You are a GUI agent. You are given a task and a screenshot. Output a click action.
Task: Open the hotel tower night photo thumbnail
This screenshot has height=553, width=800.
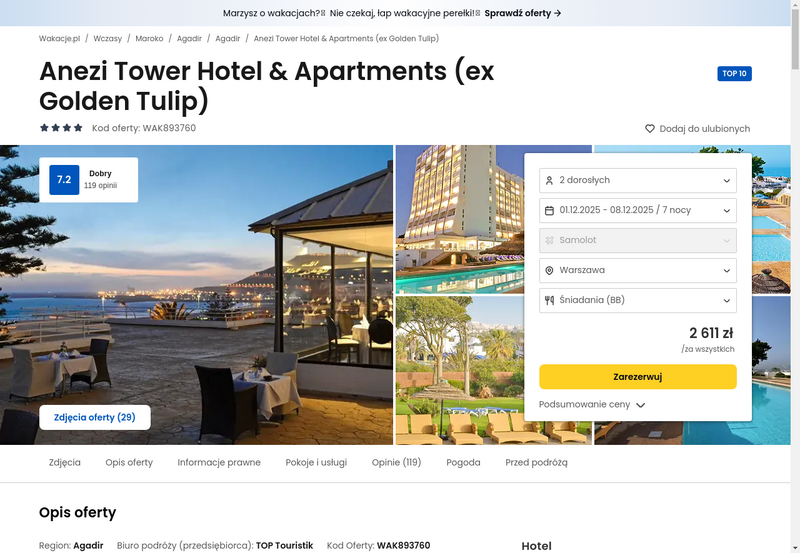460,219
